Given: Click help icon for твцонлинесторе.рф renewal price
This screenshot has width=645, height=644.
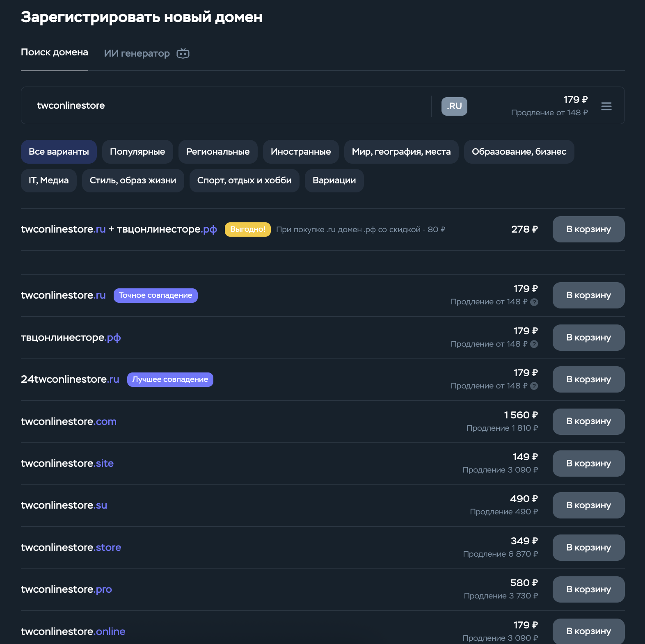Looking at the screenshot, I should click(534, 344).
